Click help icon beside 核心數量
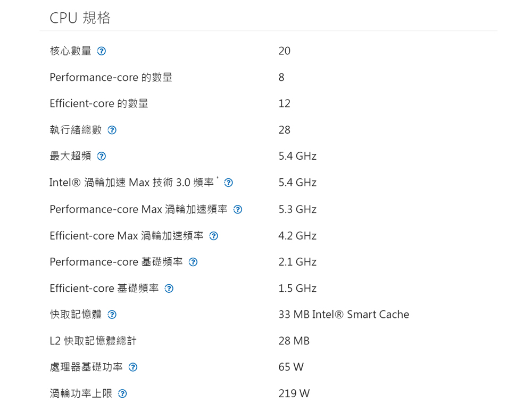Screen dimensions: 532x411 point(101,51)
